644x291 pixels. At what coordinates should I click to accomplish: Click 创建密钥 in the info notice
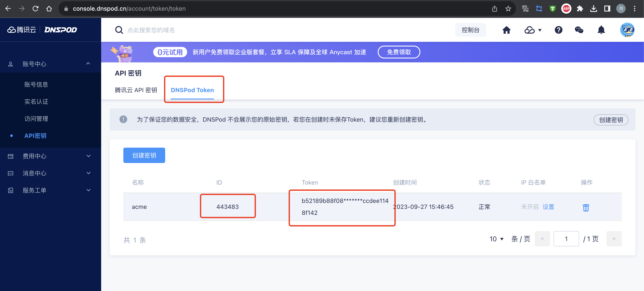[611, 120]
